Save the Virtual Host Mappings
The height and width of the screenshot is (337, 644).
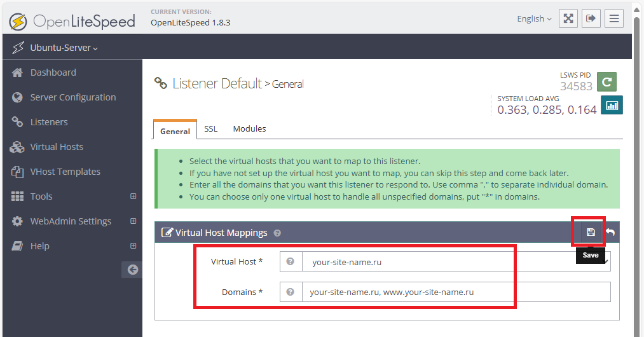[x=591, y=232]
